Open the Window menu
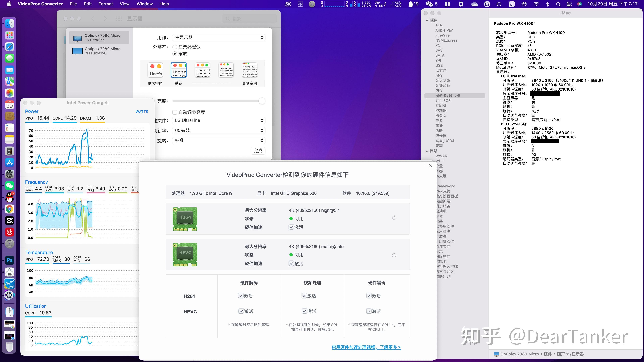Image resolution: width=644 pixels, height=362 pixels. [145, 4]
